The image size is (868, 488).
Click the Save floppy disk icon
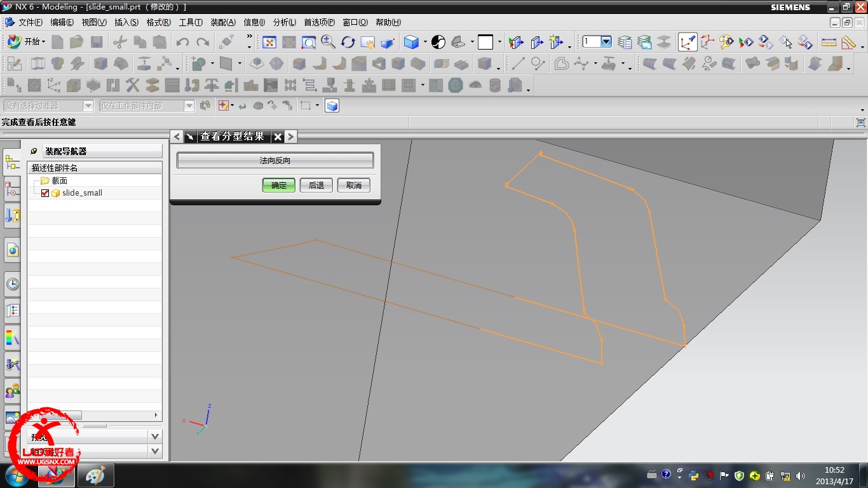(97, 42)
